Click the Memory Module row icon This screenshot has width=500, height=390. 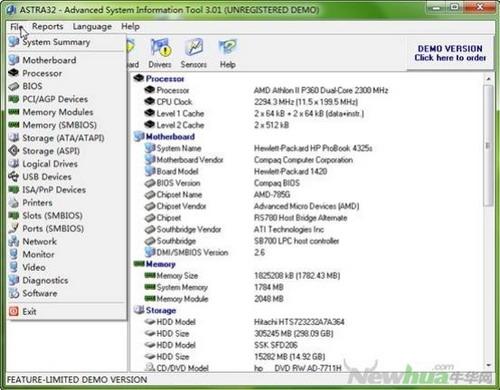150,299
